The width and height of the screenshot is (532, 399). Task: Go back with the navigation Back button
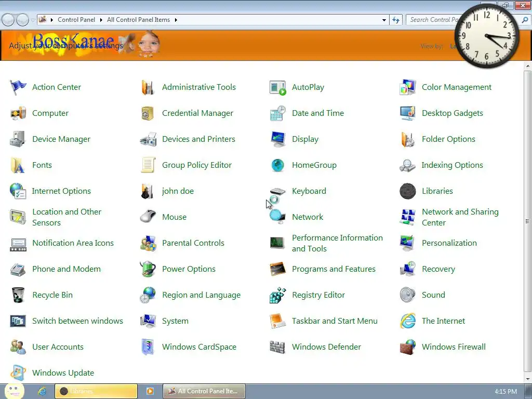[x=8, y=20]
